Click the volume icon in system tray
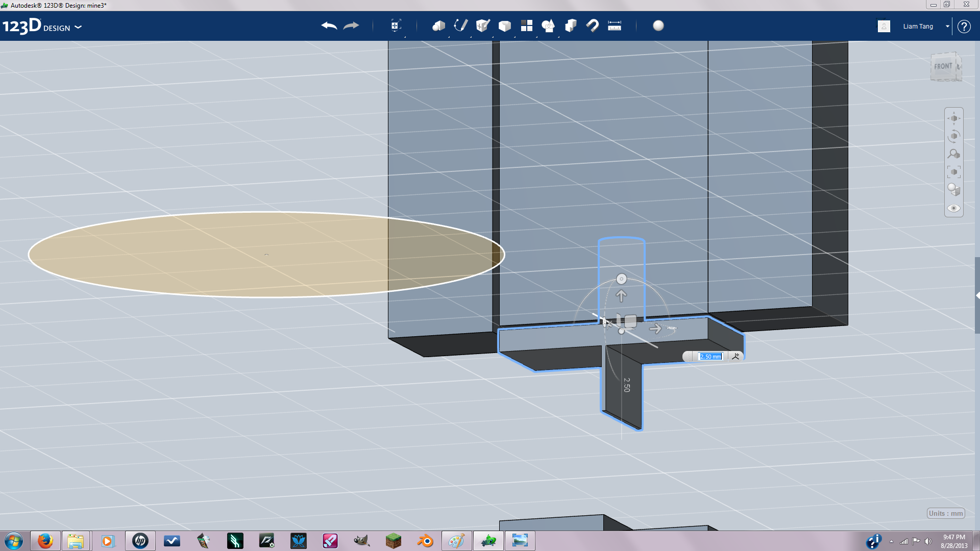 coord(928,541)
